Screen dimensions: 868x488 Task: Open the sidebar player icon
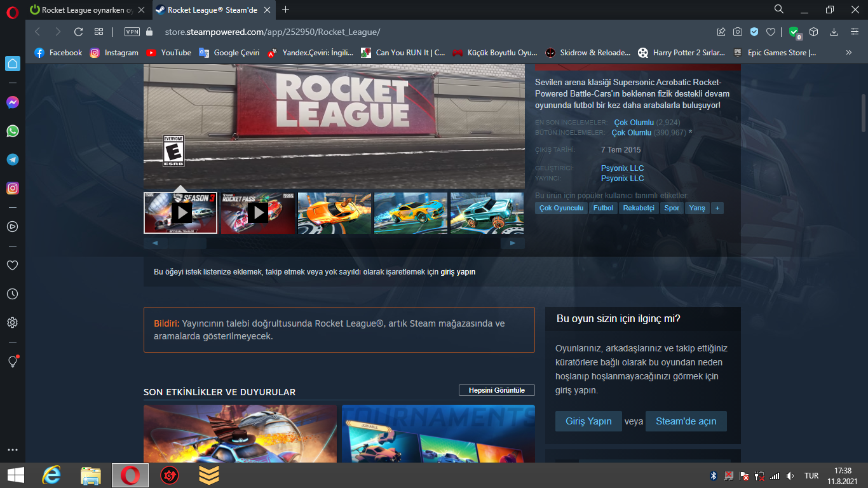click(12, 226)
